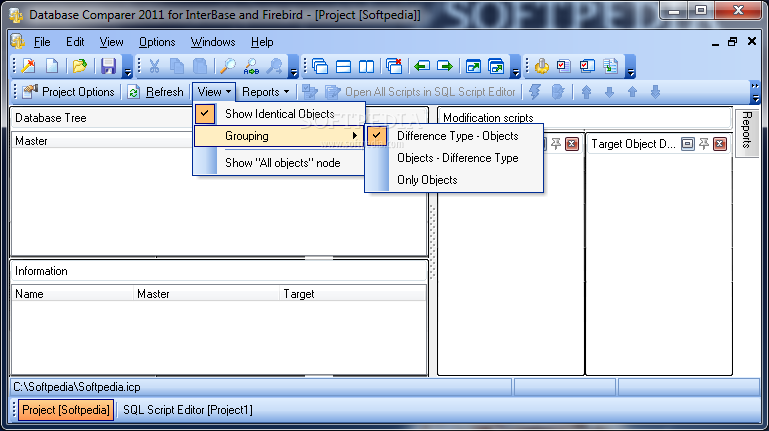Click the Target column header in Information
This screenshot has width=769, height=431.
click(x=353, y=294)
